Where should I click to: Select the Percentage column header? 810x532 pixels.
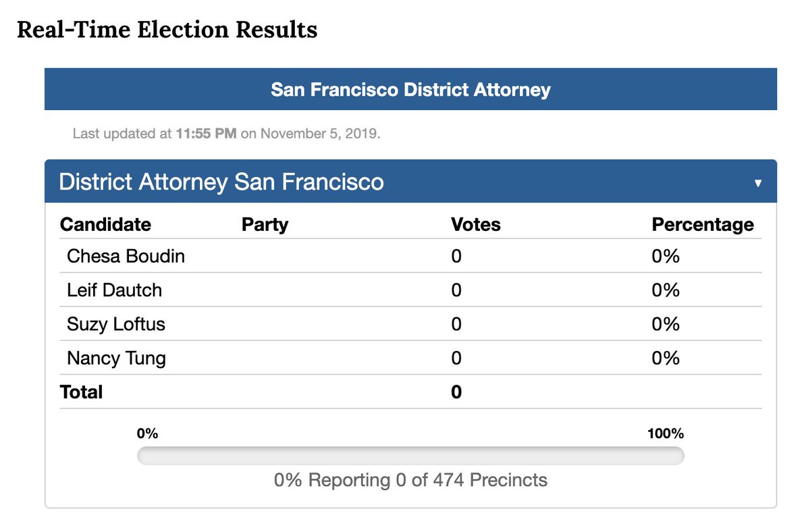click(x=703, y=224)
